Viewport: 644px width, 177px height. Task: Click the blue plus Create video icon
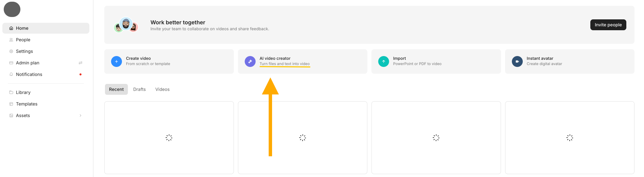coord(117,61)
